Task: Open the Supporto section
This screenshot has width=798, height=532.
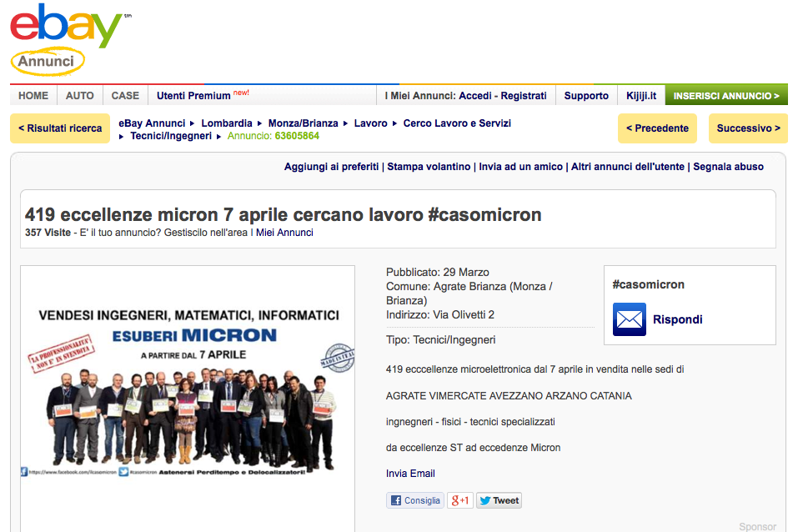Action: tap(585, 95)
